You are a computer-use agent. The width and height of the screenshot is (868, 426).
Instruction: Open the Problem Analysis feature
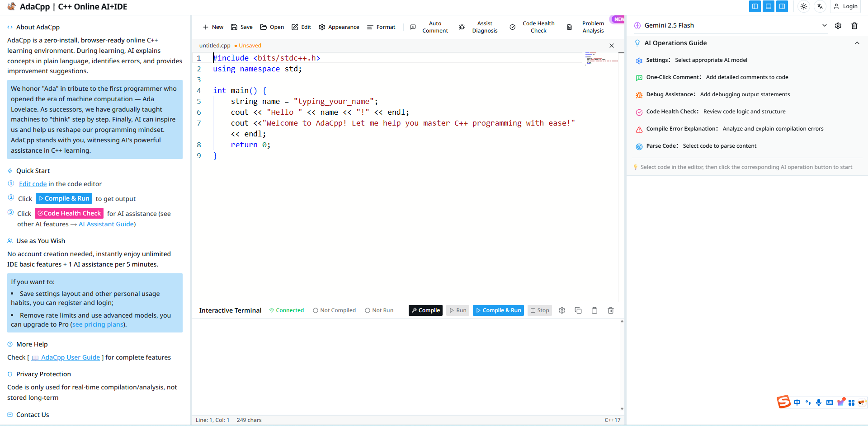[593, 27]
